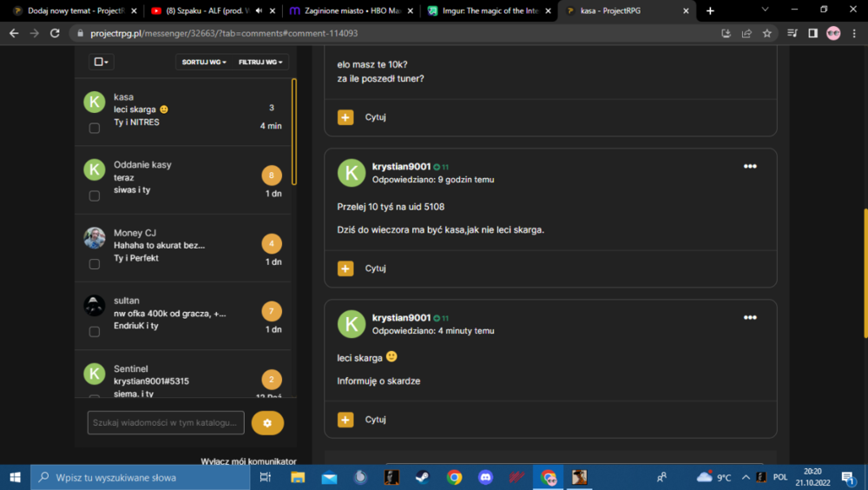Open krystian9001 profile link on 9 godzin post

tap(401, 166)
